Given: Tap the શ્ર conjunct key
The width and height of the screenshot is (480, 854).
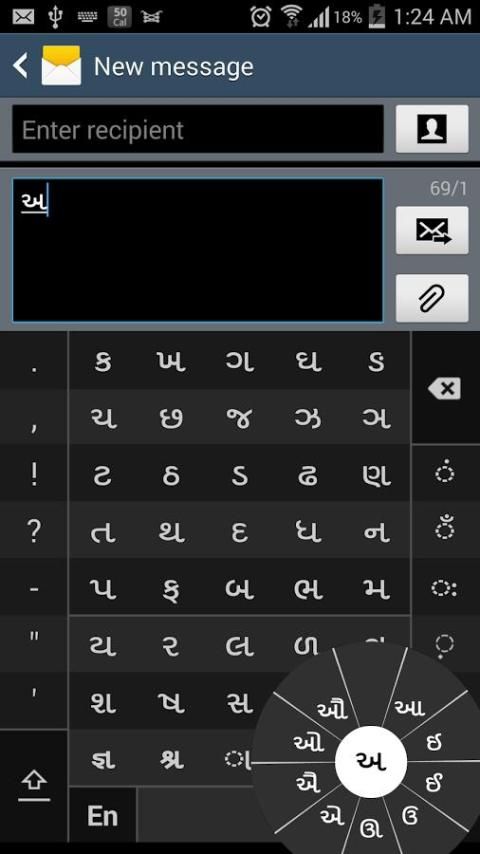Looking at the screenshot, I should pos(171,759).
